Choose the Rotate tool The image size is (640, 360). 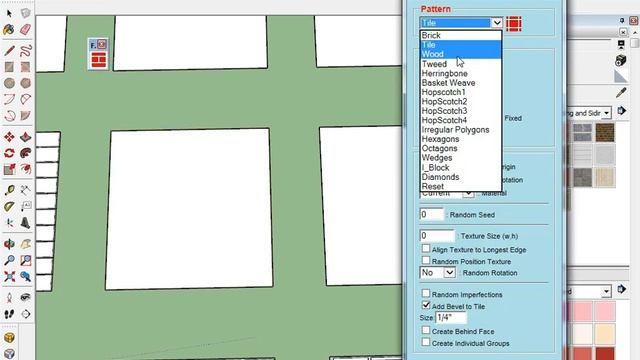[x=9, y=153]
